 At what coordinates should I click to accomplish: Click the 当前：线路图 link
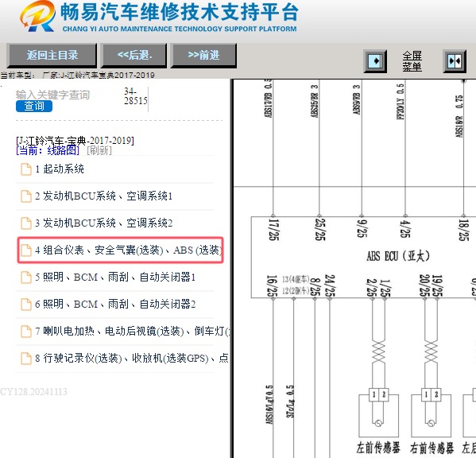[48, 150]
